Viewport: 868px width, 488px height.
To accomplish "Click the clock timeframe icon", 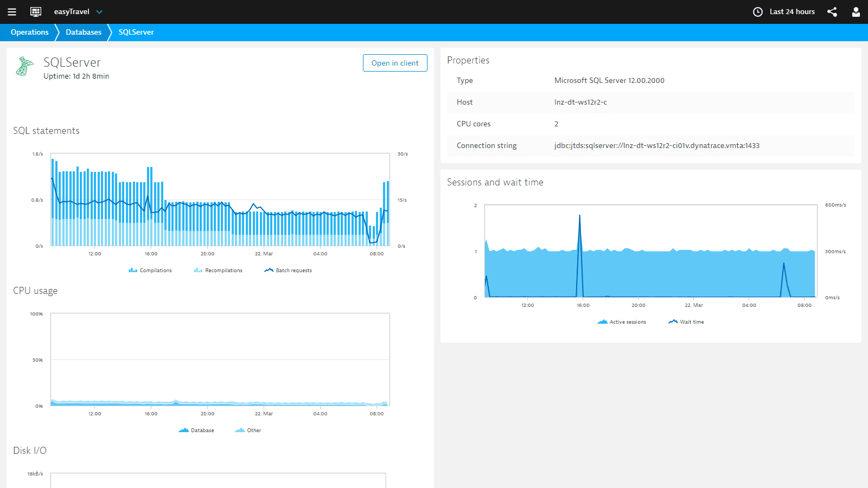I will point(758,12).
